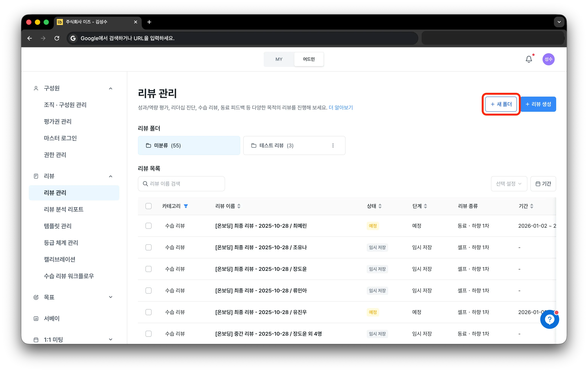
Task: Check the 조유나 review row
Action: pyautogui.click(x=149, y=247)
